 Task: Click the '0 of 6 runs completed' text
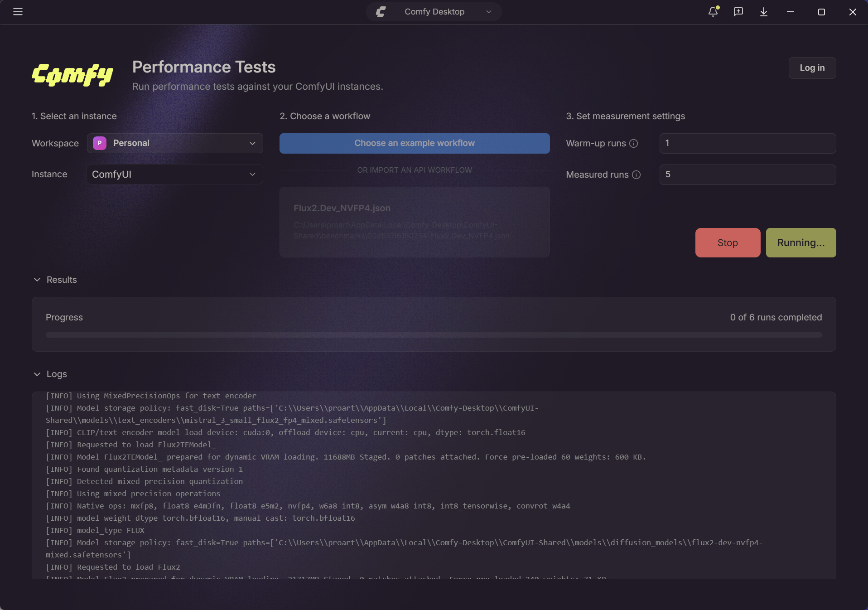tap(776, 318)
